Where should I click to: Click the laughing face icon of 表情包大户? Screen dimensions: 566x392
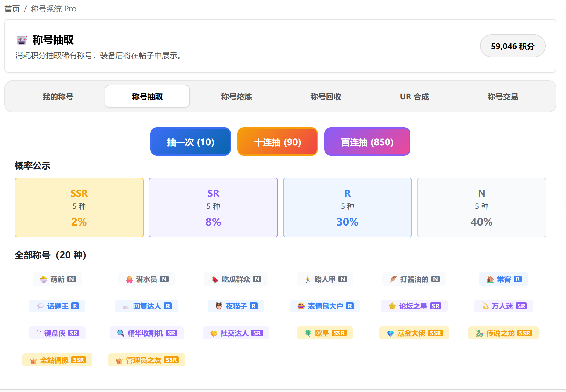pyautogui.click(x=301, y=306)
